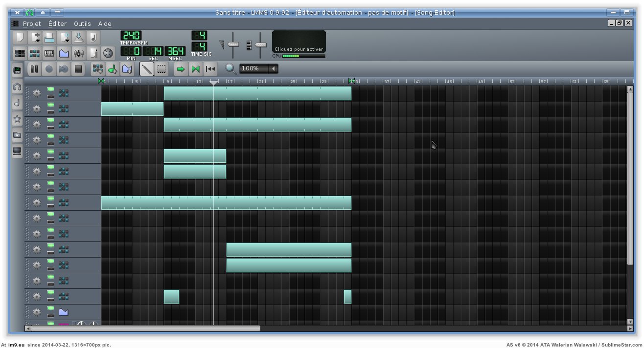Open the Piano Roll editor
The height and width of the screenshot is (348, 644).
click(x=49, y=53)
